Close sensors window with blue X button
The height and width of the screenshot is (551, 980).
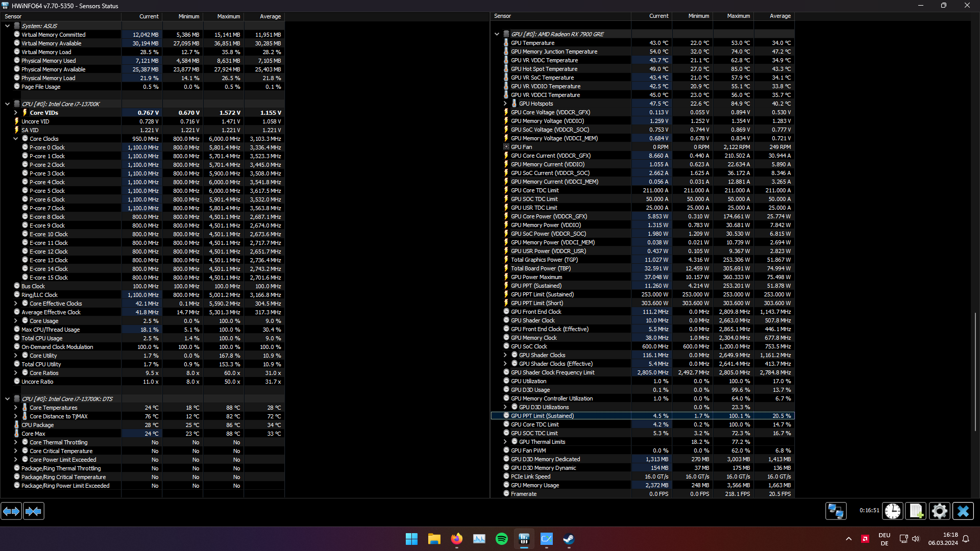pos(963,511)
